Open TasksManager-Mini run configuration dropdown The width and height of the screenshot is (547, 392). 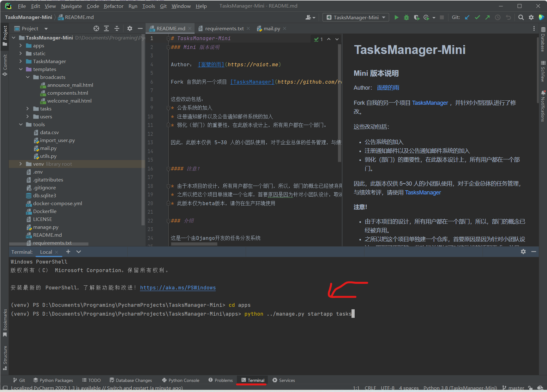(356, 18)
